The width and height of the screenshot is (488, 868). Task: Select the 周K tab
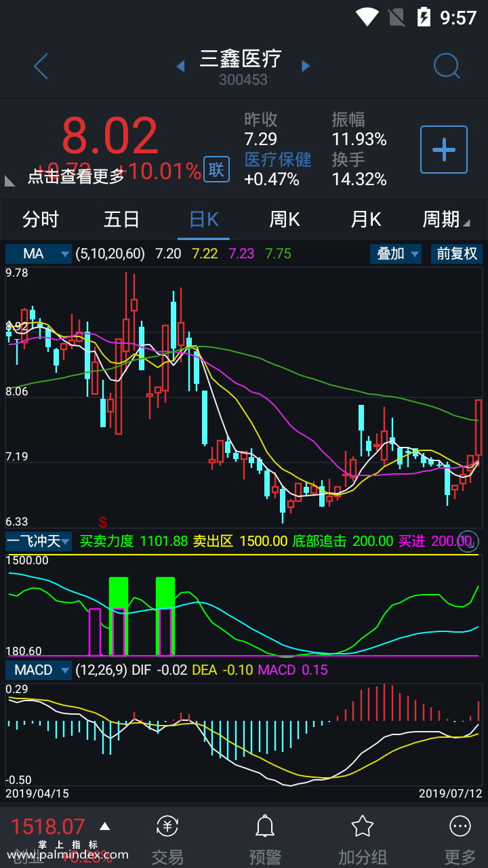tap(285, 220)
